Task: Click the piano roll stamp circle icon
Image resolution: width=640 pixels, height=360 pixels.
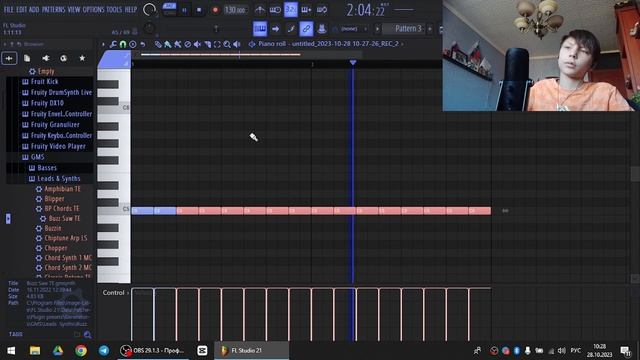Action: tap(133, 44)
